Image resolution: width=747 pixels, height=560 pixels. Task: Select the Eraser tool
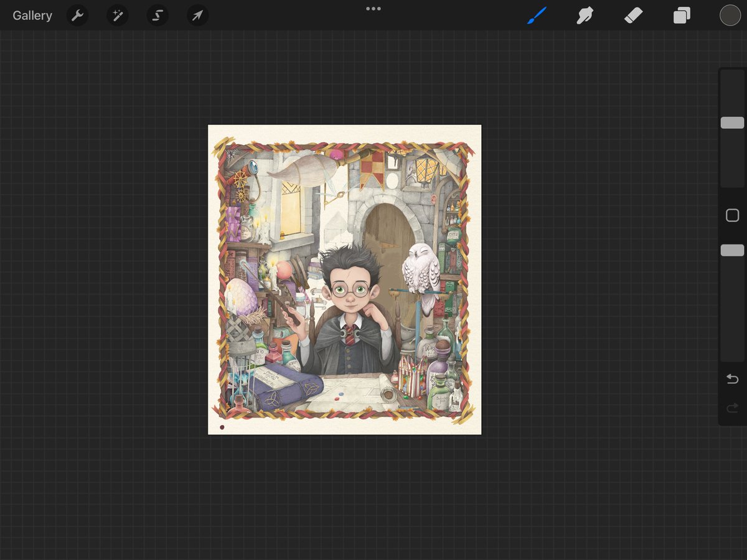(633, 16)
